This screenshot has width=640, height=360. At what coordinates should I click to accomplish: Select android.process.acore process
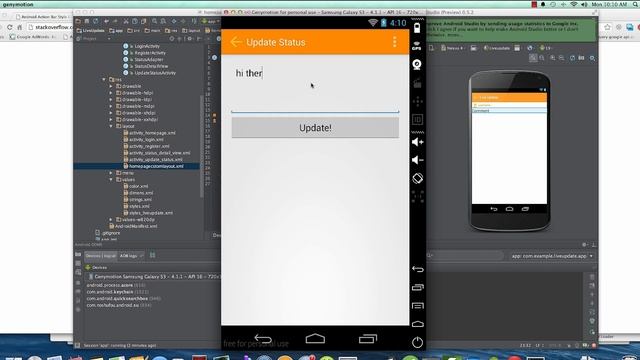(116, 285)
